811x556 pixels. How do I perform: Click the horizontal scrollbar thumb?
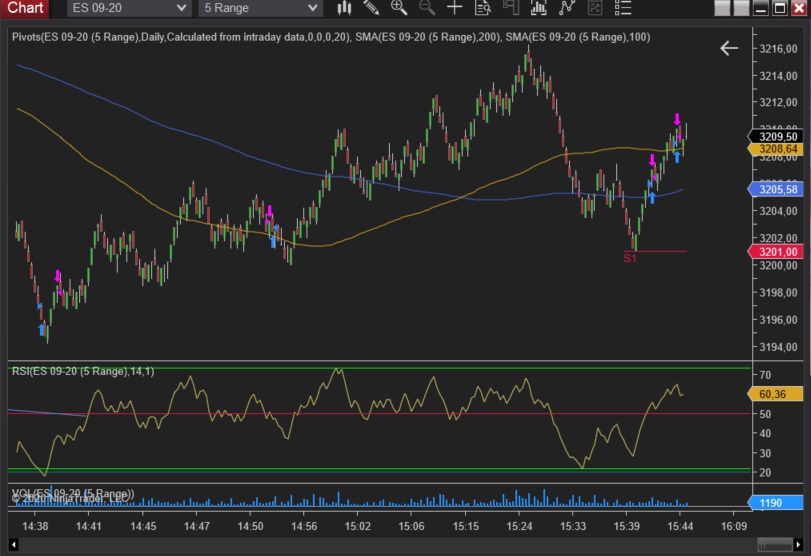(776, 545)
